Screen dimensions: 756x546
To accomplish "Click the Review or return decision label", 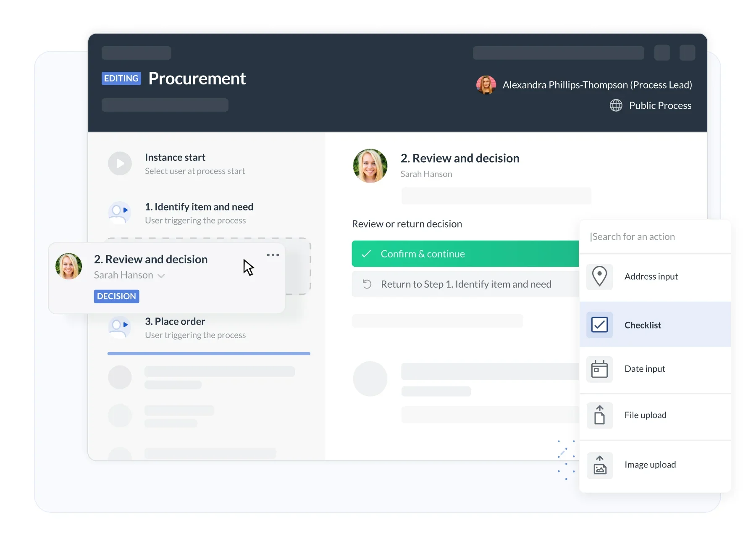I will 407,224.
